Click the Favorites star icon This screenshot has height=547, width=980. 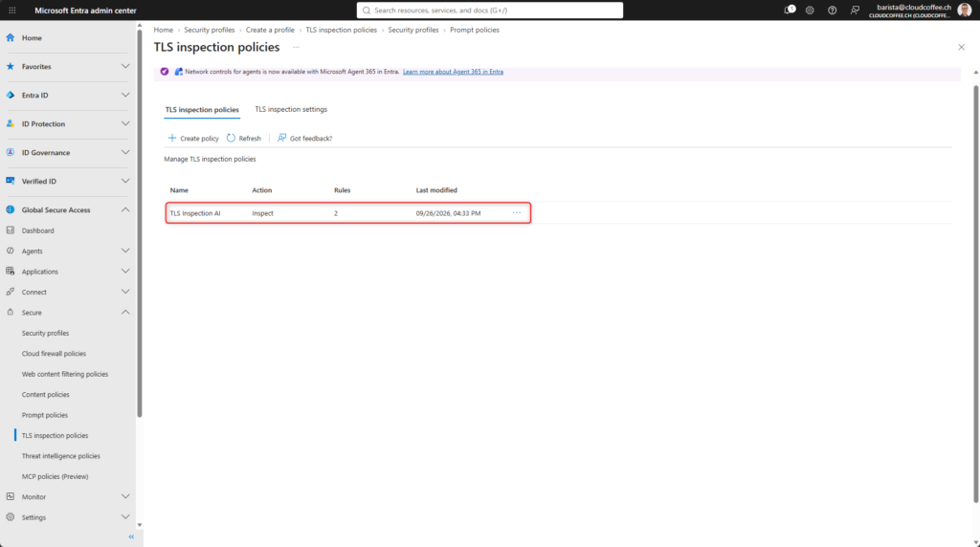pos(10,66)
